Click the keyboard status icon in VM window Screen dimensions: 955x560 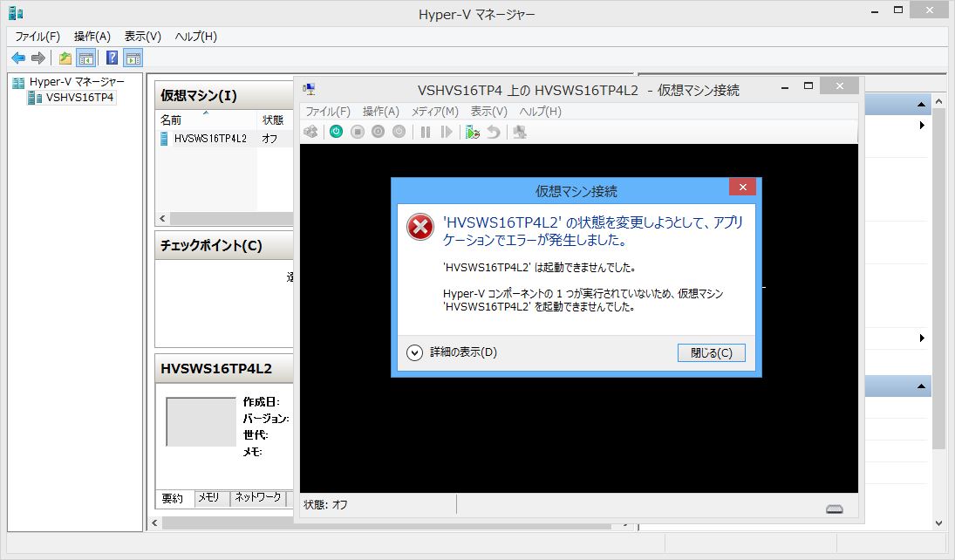tap(835, 509)
